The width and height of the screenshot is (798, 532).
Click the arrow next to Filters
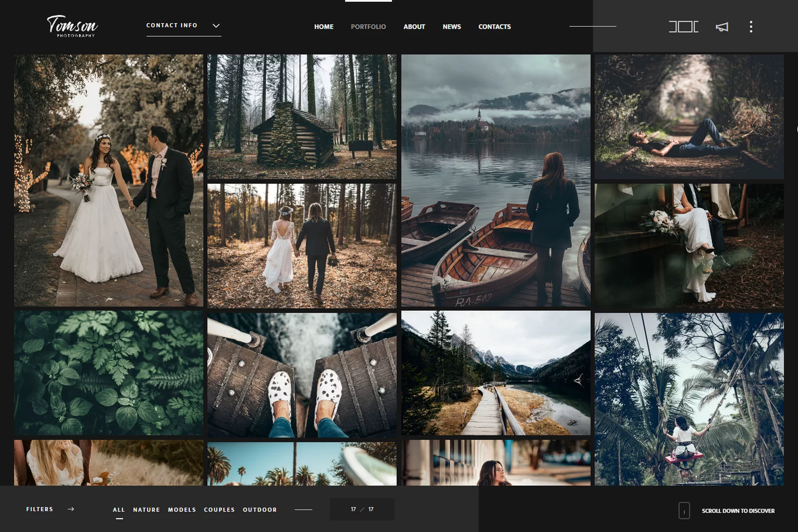pos(71,509)
